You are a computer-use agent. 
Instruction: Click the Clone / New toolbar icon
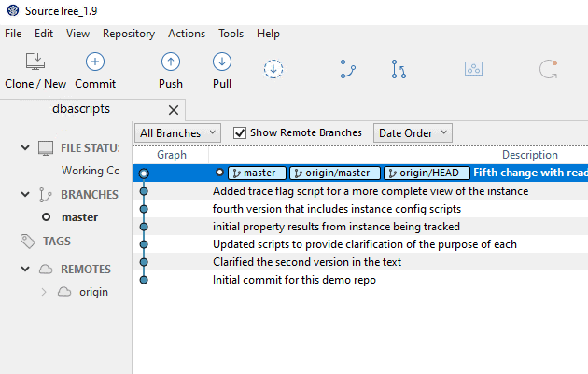pyautogui.click(x=35, y=62)
